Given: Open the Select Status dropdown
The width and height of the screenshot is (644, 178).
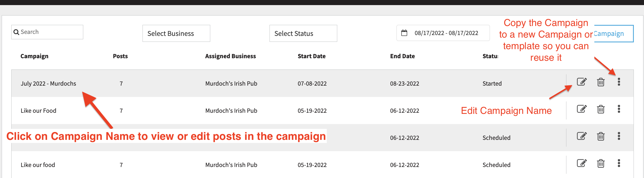Looking at the screenshot, I should click(x=303, y=33).
